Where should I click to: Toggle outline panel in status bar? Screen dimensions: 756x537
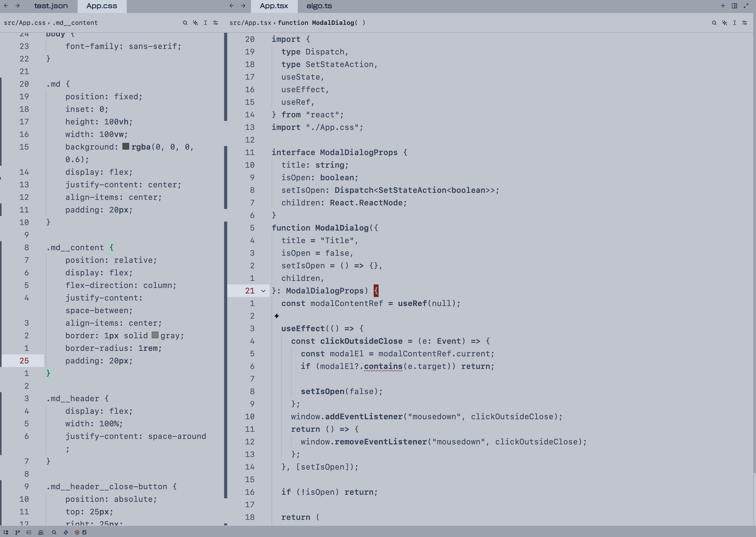tap(29, 532)
